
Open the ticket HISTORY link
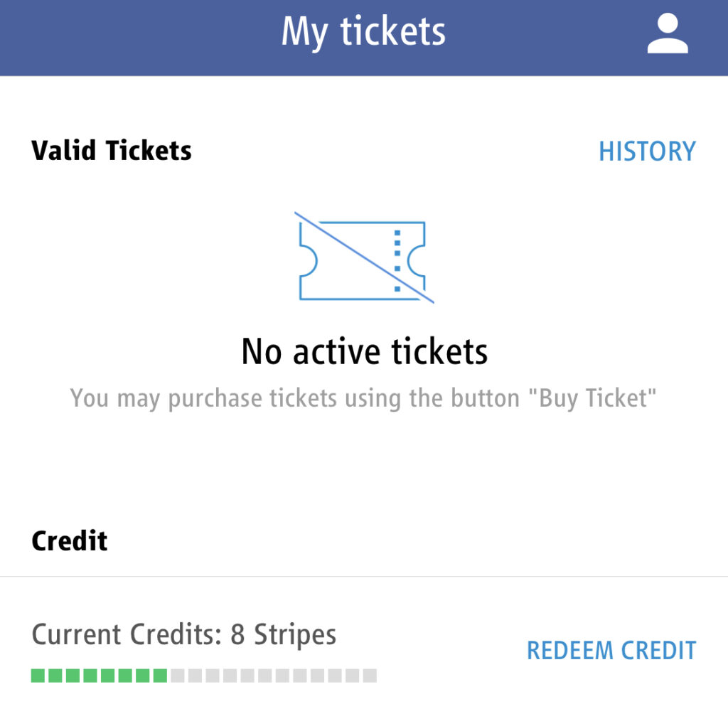point(647,151)
